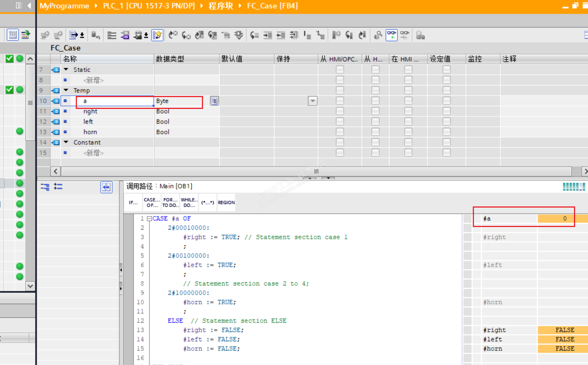Insert REGION statement template
Screen dimensions: 588x365
226,202
